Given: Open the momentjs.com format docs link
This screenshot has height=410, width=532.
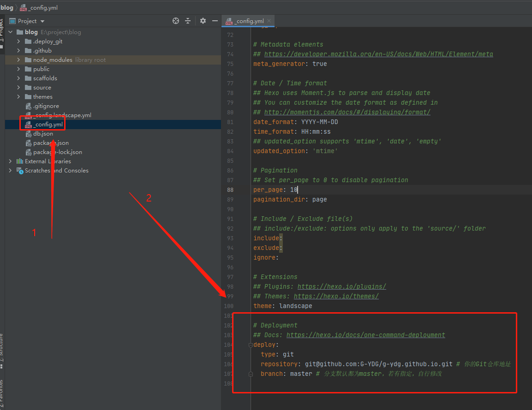Looking at the screenshot, I should (347, 112).
